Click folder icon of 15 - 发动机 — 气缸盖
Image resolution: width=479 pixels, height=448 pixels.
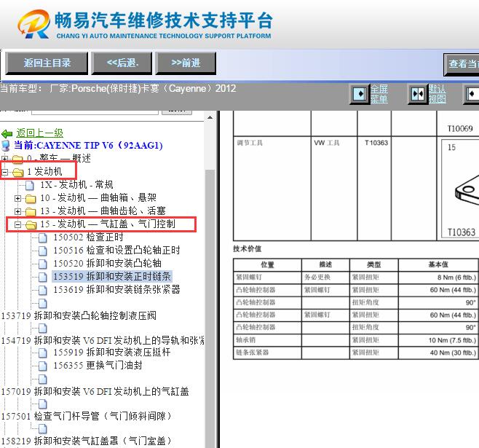[x=31, y=225]
